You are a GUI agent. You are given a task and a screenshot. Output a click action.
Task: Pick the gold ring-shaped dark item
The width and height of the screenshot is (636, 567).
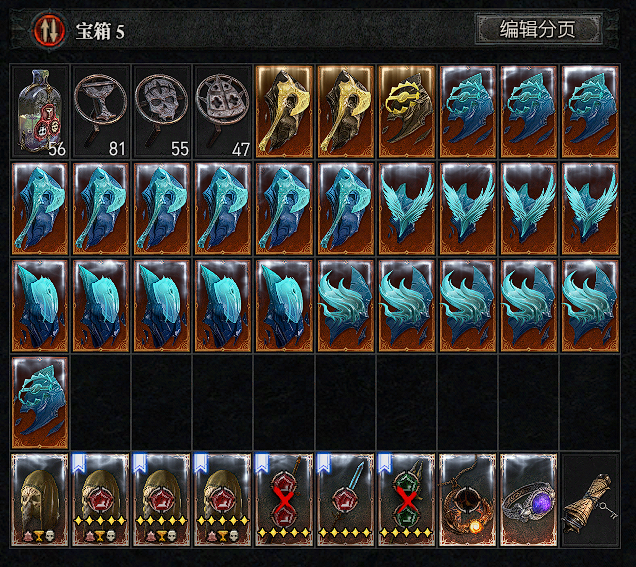tap(406, 111)
